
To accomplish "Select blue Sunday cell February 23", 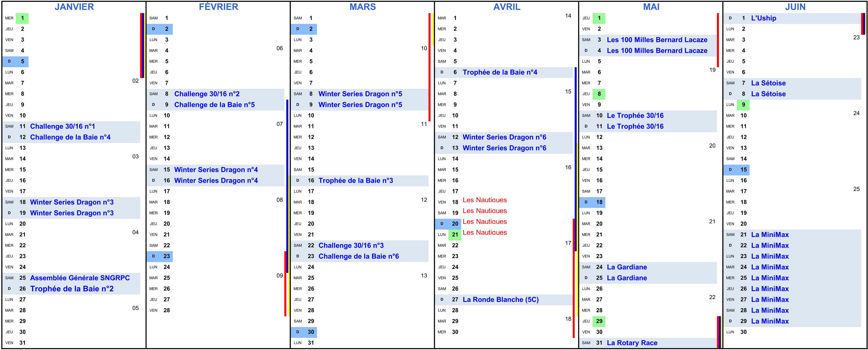I will (x=160, y=257).
